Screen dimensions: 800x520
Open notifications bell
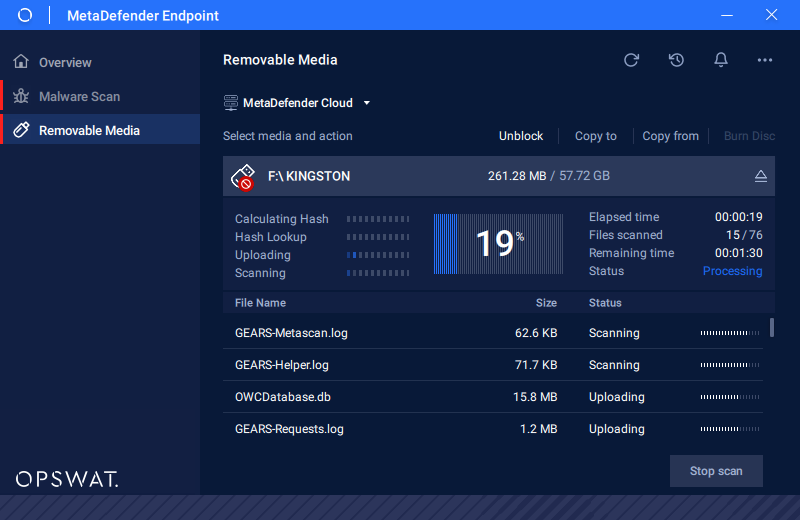click(720, 60)
